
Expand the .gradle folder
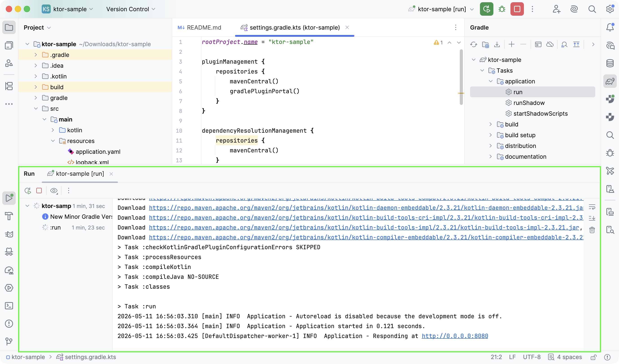(x=36, y=55)
